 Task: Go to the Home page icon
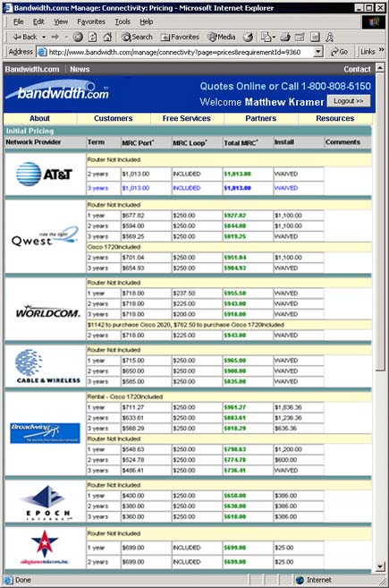point(107,37)
